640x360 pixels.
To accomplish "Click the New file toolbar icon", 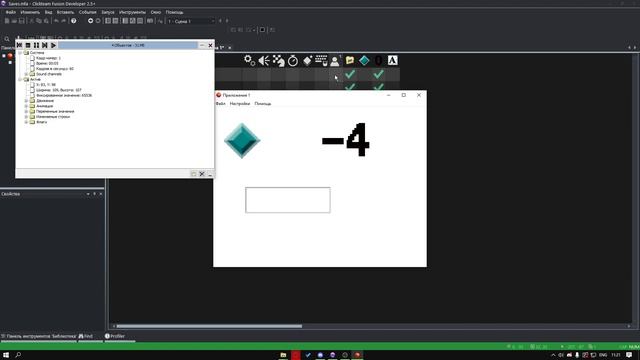I will point(7,21).
